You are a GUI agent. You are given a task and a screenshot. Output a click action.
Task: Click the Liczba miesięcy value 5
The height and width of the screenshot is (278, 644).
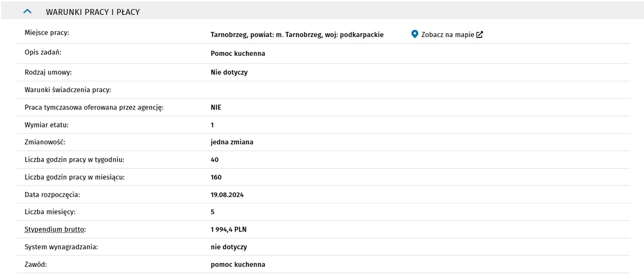coord(213,212)
